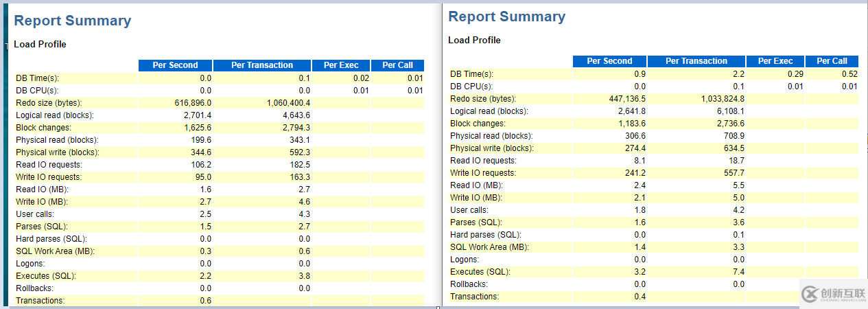Click Hard parses (SQL) label in left table
The image size is (868, 309).
coord(51,239)
